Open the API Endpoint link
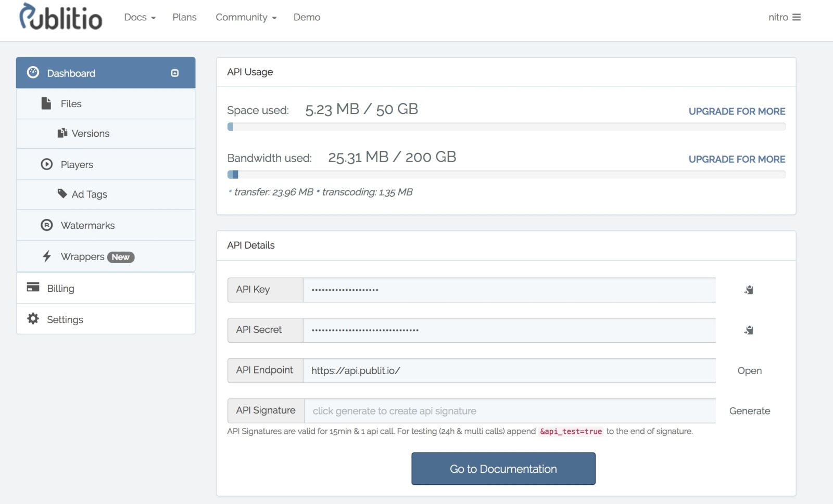833x504 pixels. [749, 370]
